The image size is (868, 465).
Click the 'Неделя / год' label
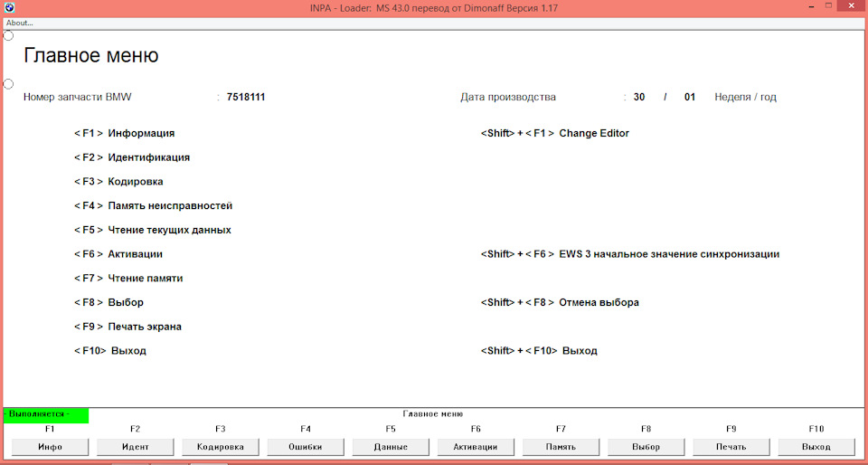(x=745, y=98)
